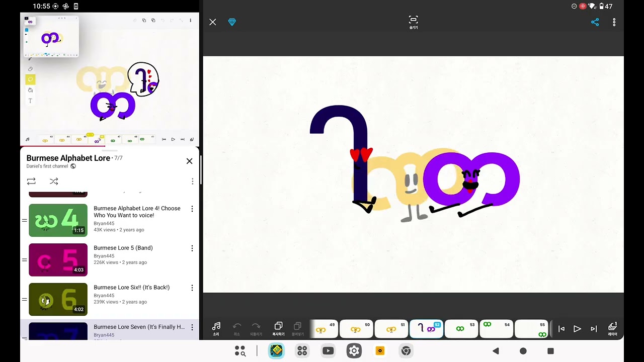The image size is (644, 362).
Task: Toggle playlist shuffle in YouTube
Action: pos(54,181)
